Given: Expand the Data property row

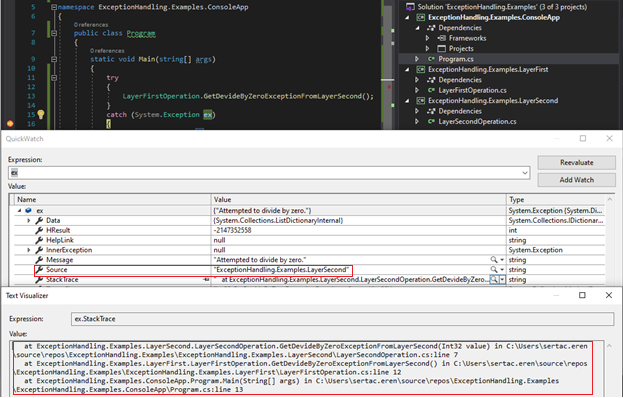Looking at the screenshot, I should 29,220.
